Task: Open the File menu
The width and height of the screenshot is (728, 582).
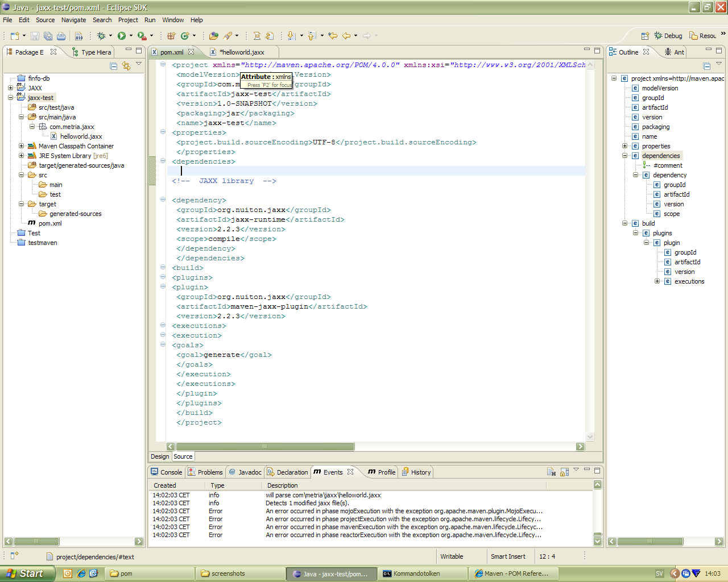Action: 7,20
